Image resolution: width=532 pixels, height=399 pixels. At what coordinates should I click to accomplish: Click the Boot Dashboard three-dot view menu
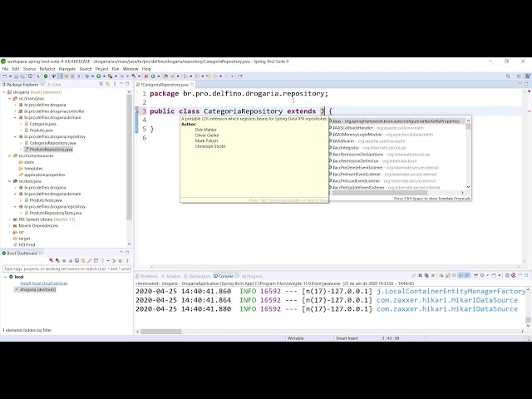click(127, 260)
